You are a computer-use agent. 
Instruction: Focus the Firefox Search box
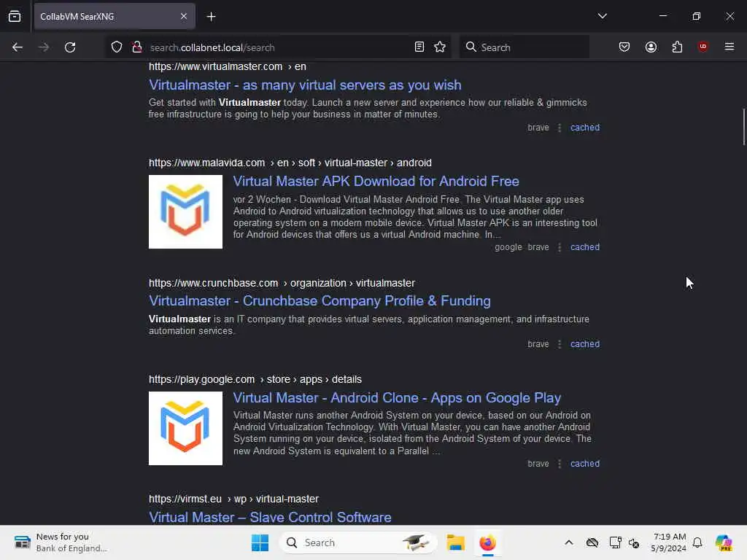click(x=524, y=47)
